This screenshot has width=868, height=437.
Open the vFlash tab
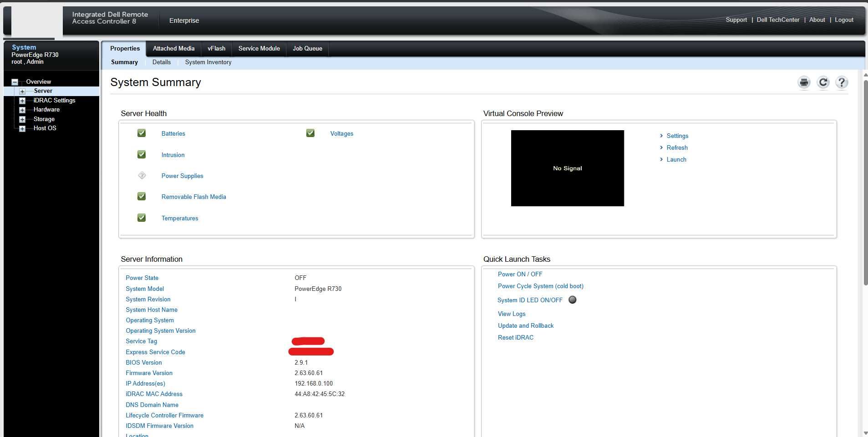(x=216, y=49)
